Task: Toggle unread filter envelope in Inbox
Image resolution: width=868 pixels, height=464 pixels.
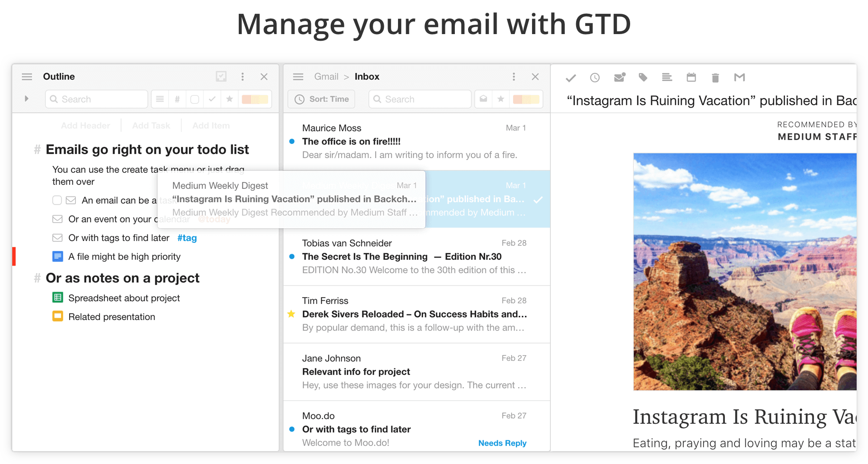Action: 483,99
